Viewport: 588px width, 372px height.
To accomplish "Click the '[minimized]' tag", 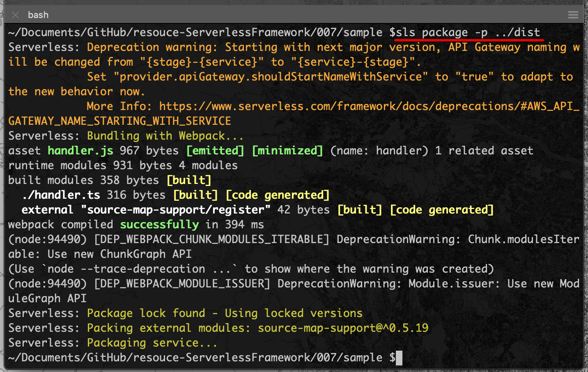I will pyautogui.click(x=287, y=151).
